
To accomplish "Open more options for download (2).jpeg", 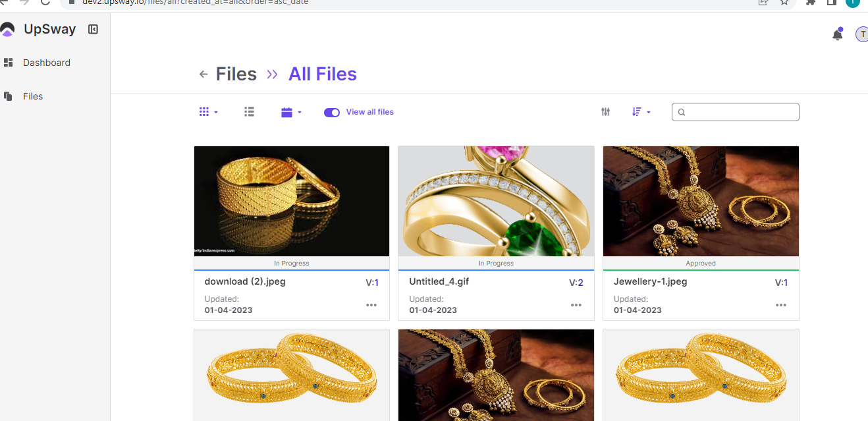I will pos(371,305).
